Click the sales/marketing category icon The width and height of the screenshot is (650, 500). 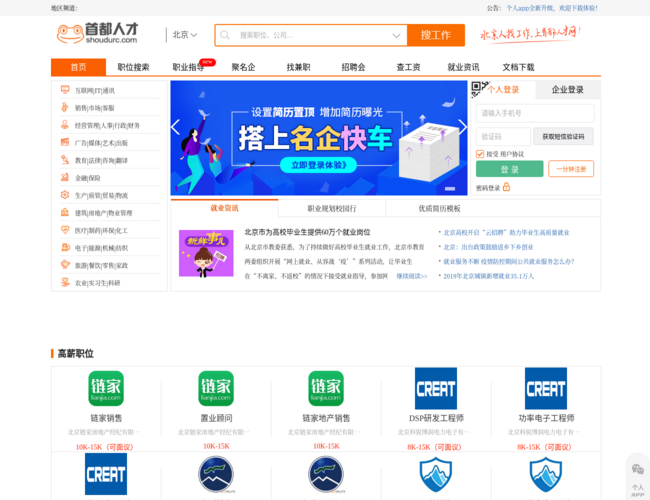click(x=65, y=107)
